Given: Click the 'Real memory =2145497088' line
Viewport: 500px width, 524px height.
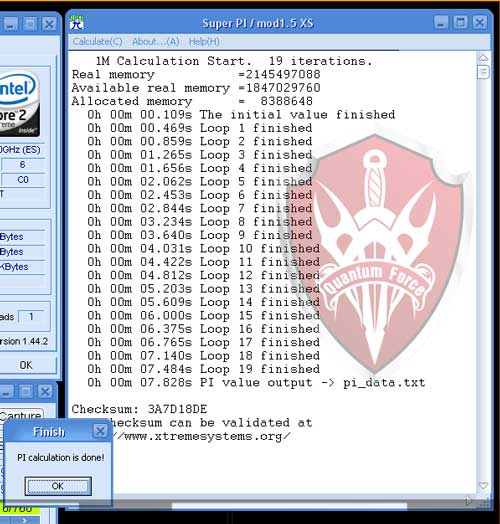Looking at the screenshot, I should point(196,74).
